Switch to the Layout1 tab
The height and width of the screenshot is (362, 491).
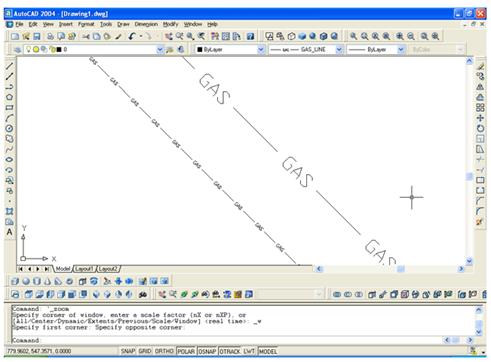coord(84,269)
